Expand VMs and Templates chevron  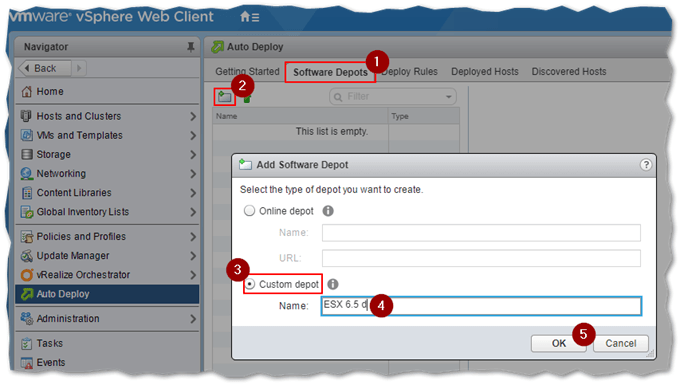click(x=193, y=135)
